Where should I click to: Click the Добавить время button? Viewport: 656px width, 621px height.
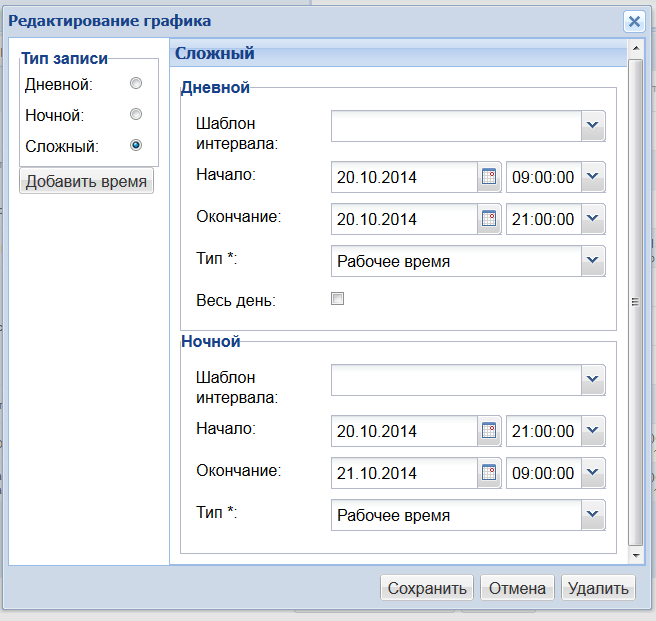click(x=86, y=181)
